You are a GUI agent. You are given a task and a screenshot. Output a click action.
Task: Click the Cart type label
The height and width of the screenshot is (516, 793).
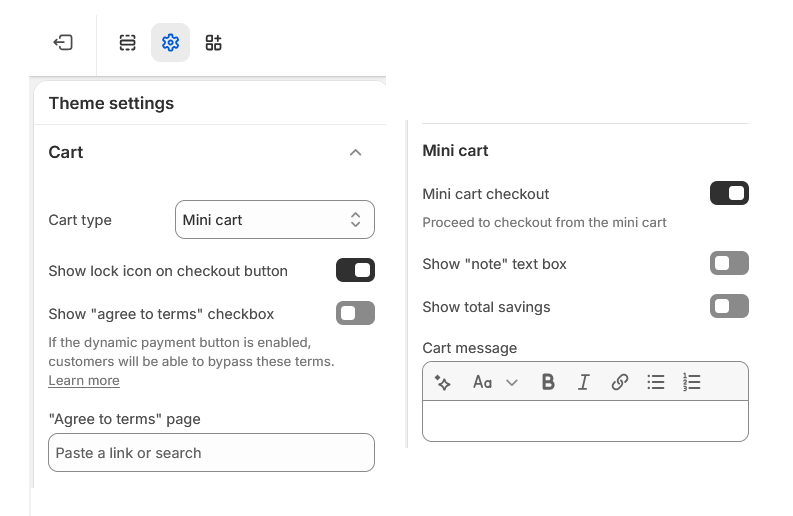80,220
